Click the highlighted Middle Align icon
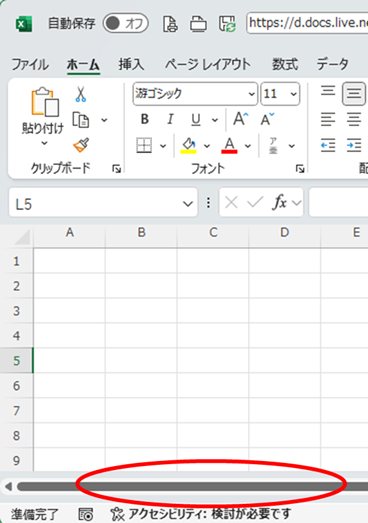This screenshot has height=523, width=368. pyautogui.click(x=354, y=94)
